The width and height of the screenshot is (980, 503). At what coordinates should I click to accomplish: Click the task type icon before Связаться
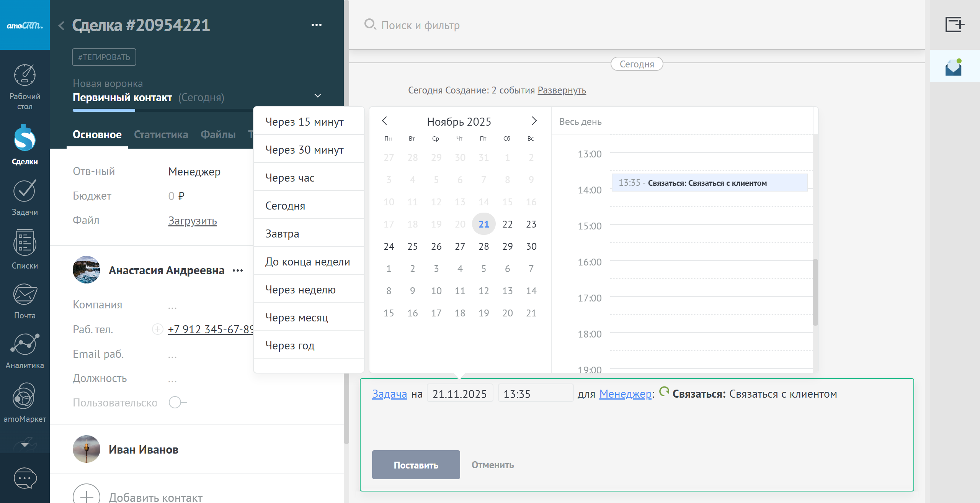tap(664, 392)
